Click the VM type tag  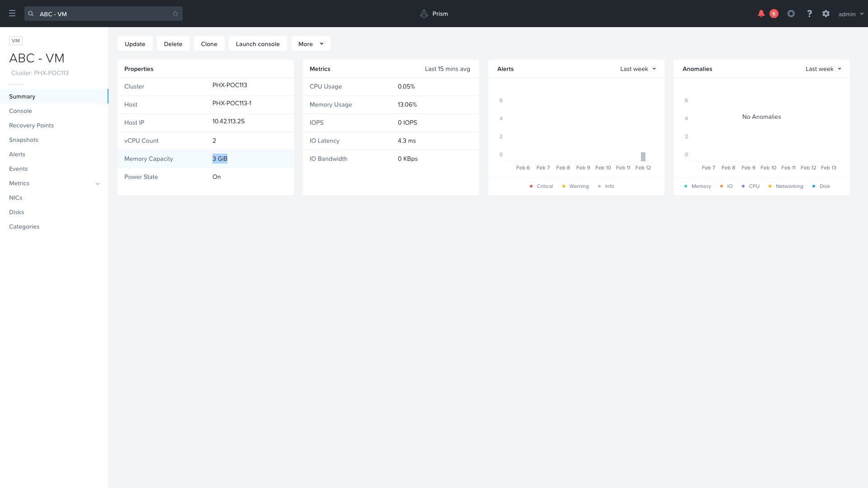coord(16,41)
